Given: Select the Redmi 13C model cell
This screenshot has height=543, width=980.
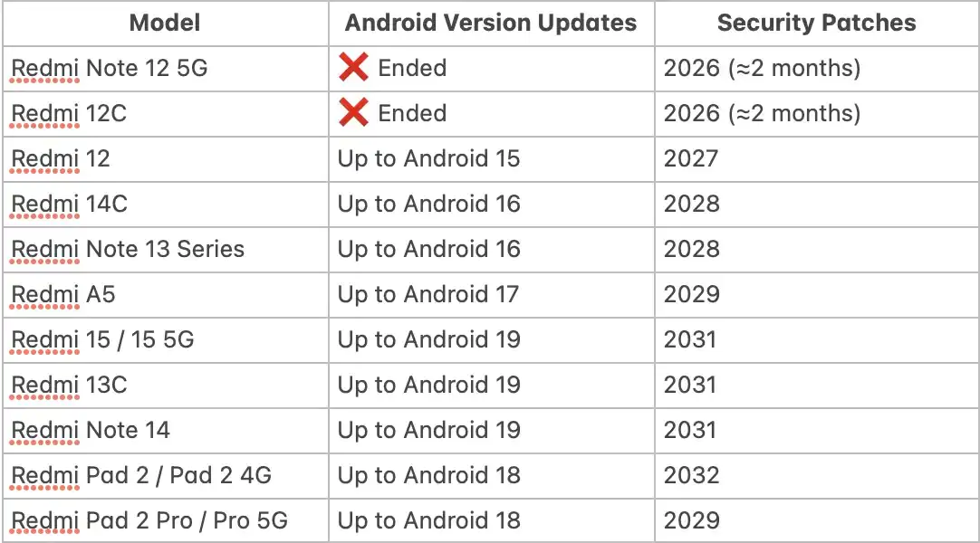Looking at the screenshot, I should pos(70,385).
